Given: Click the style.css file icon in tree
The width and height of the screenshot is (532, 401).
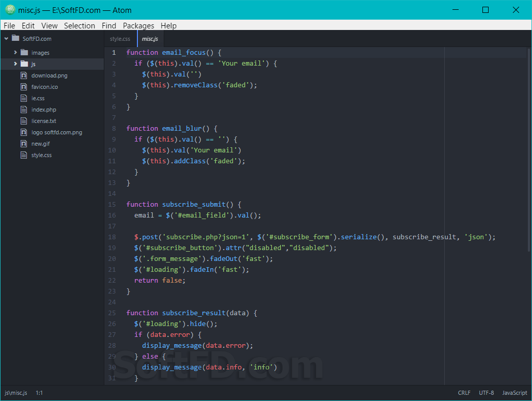Looking at the screenshot, I should click(x=24, y=155).
